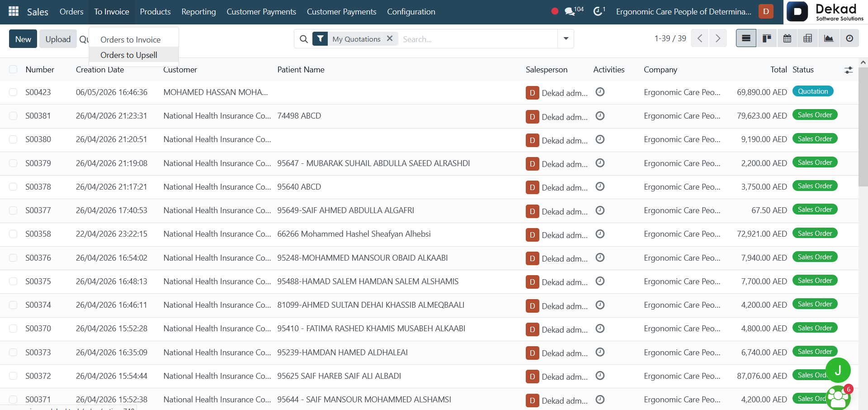Tick the checkbox for order S00377

coord(13,210)
